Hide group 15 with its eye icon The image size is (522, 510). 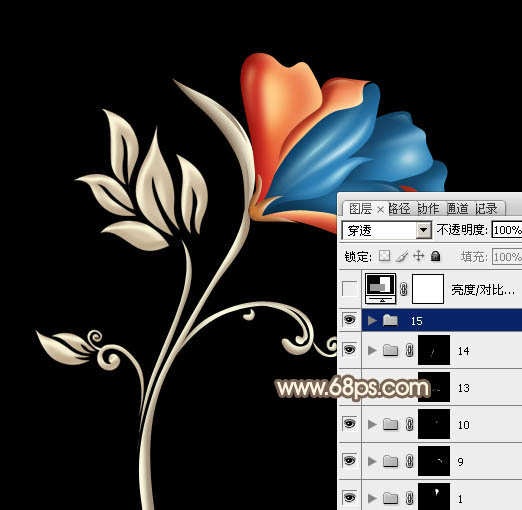click(x=349, y=320)
